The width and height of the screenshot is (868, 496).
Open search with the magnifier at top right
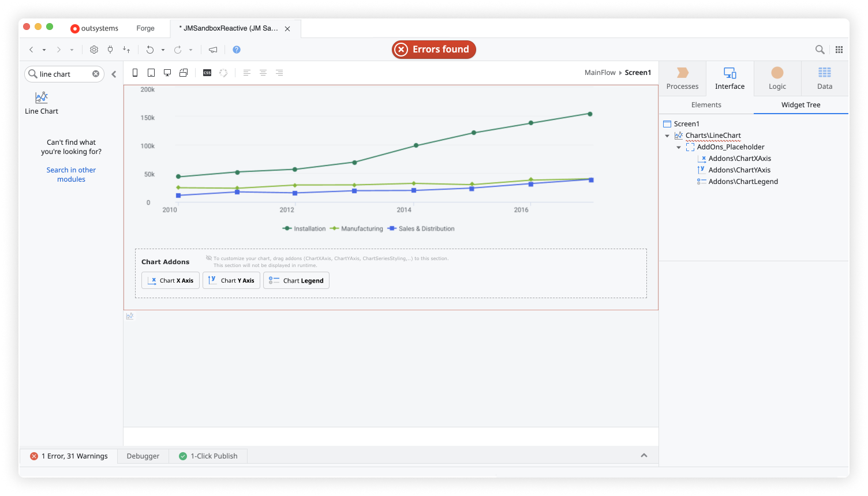820,50
